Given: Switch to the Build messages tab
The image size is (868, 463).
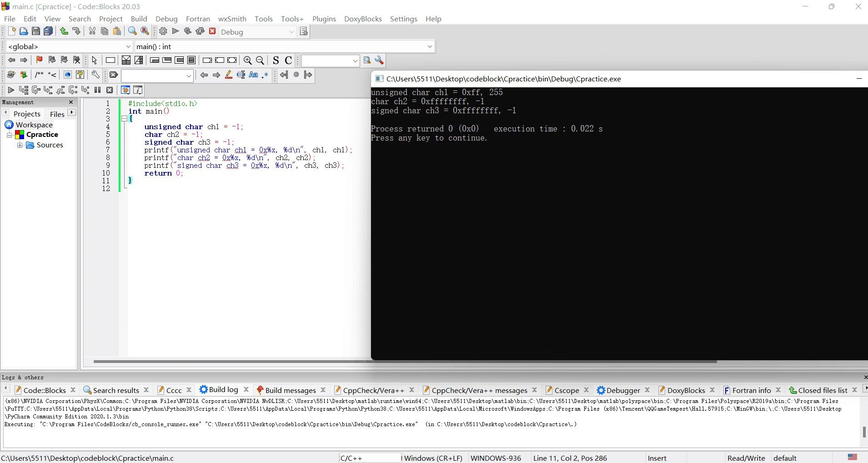Looking at the screenshot, I should (290, 390).
